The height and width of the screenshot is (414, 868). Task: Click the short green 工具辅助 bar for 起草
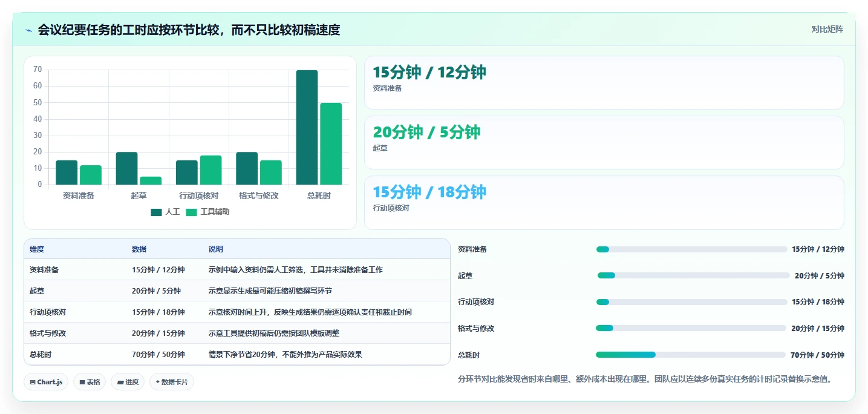[151, 180]
